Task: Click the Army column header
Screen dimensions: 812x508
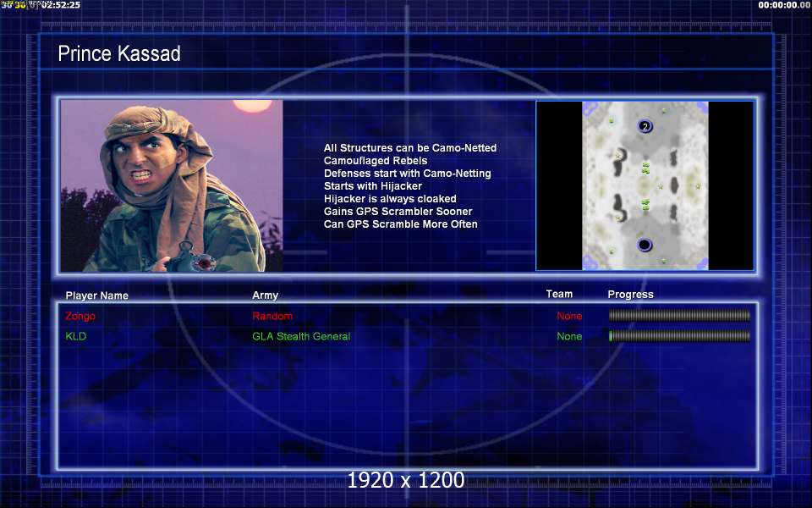Action: (265, 295)
